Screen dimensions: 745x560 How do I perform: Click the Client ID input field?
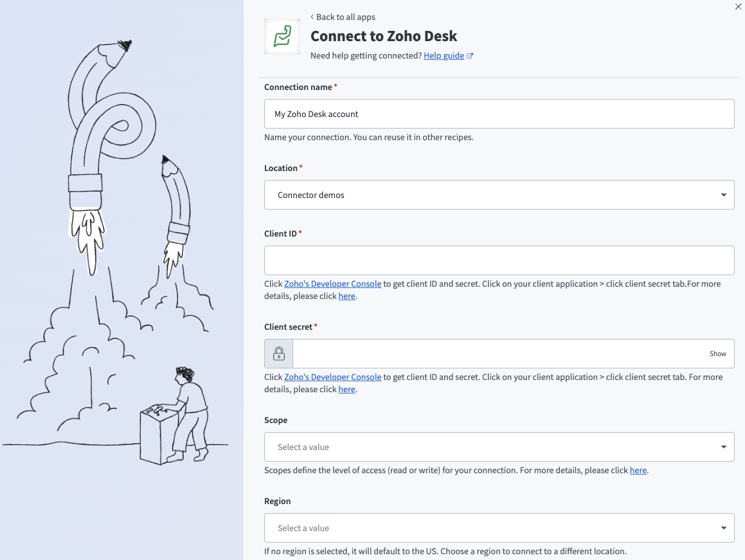click(x=499, y=260)
